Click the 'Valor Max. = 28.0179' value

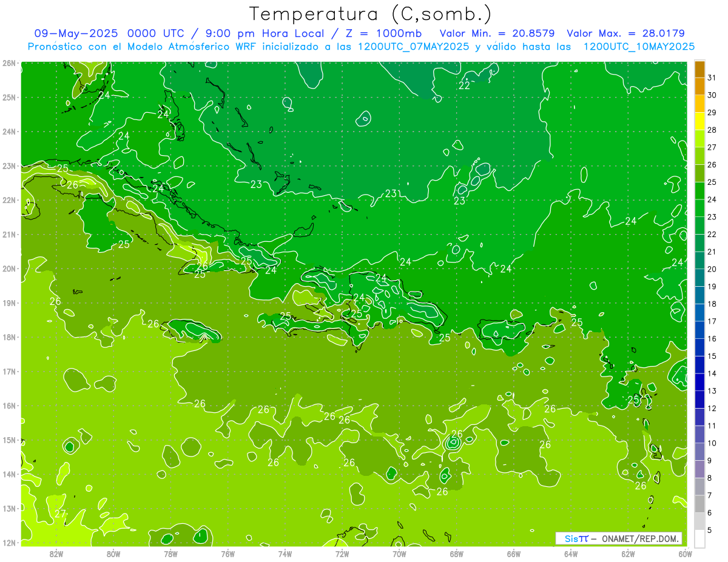click(626, 33)
